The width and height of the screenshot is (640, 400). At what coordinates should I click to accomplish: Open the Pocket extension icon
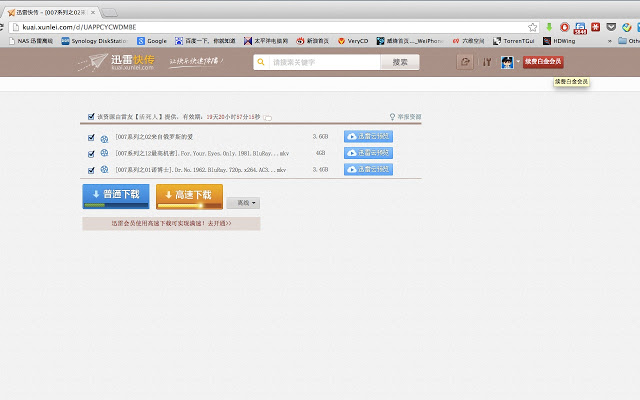[611, 27]
